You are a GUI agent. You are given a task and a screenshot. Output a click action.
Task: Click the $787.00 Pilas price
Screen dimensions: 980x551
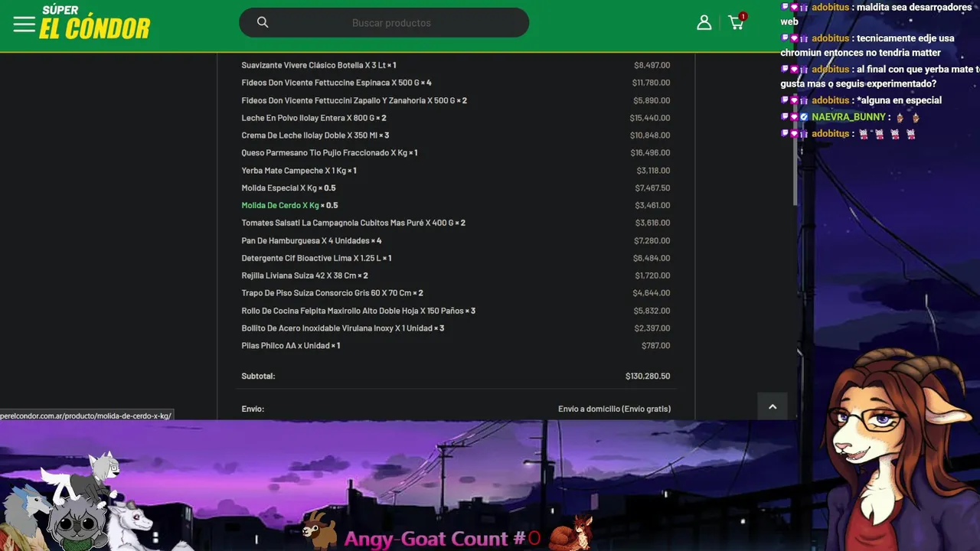[656, 346]
